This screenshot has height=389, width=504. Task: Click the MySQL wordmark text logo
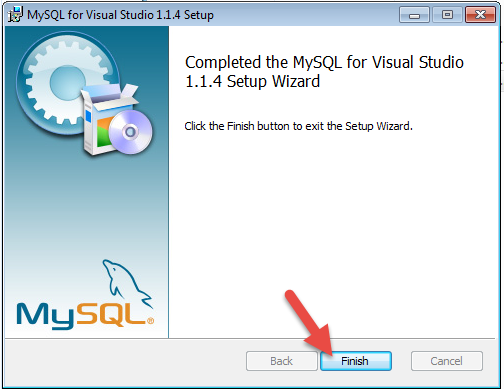coord(81,315)
